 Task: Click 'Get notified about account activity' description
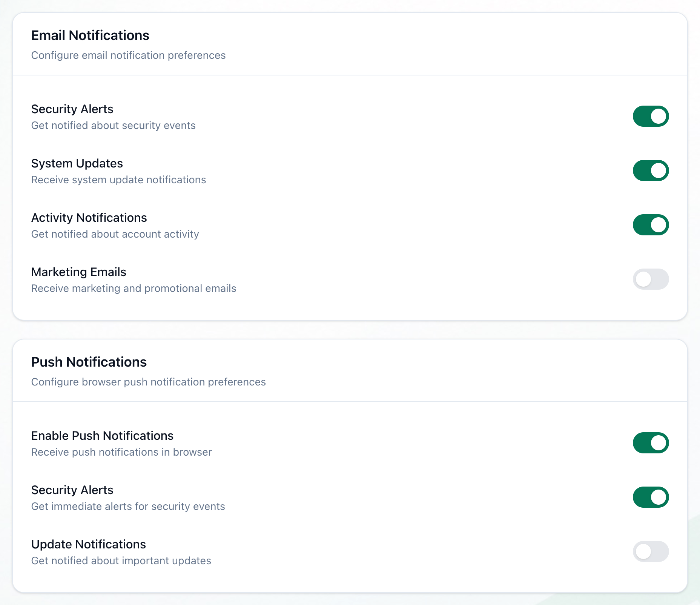pos(115,234)
